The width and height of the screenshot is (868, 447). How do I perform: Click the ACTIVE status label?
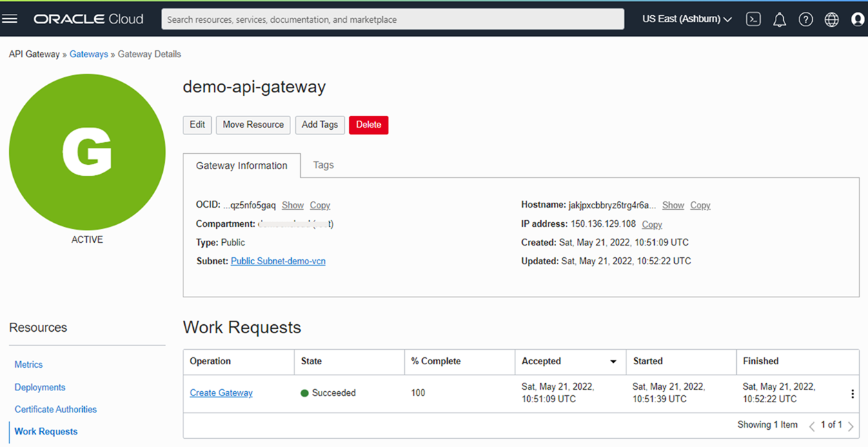pyautogui.click(x=87, y=239)
